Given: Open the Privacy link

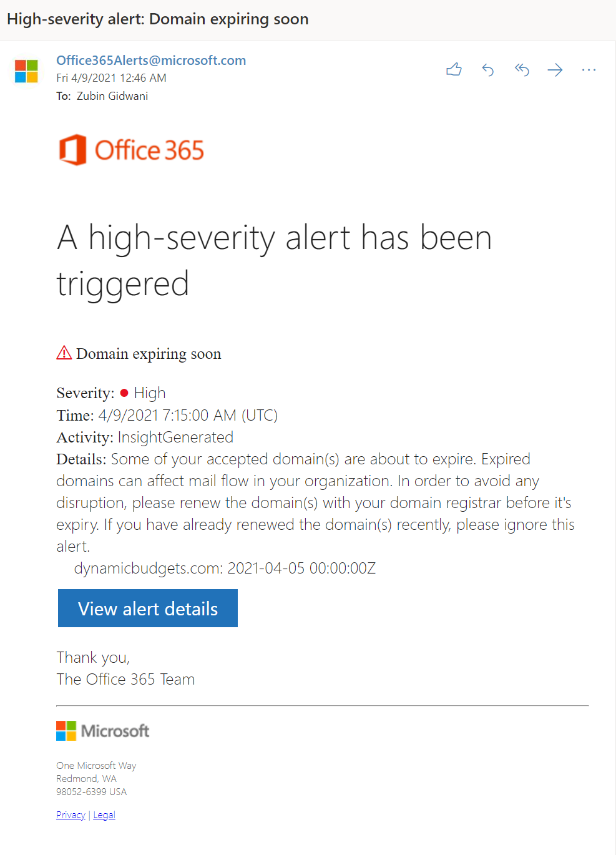Looking at the screenshot, I should pyautogui.click(x=71, y=815).
